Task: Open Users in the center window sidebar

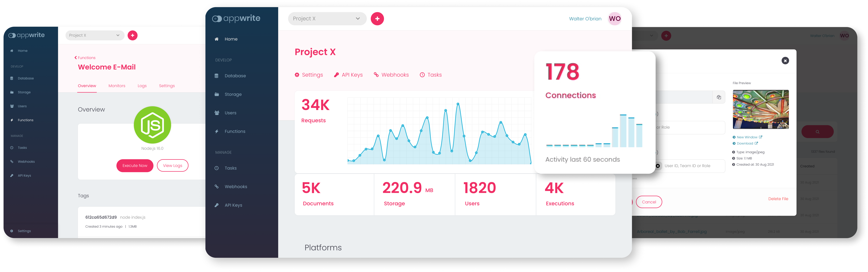Action: click(x=231, y=113)
